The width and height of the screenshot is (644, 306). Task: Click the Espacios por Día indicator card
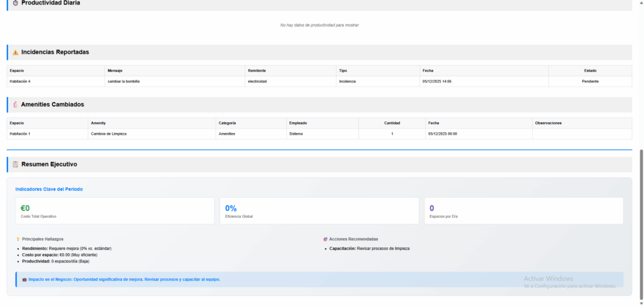click(x=523, y=211)
